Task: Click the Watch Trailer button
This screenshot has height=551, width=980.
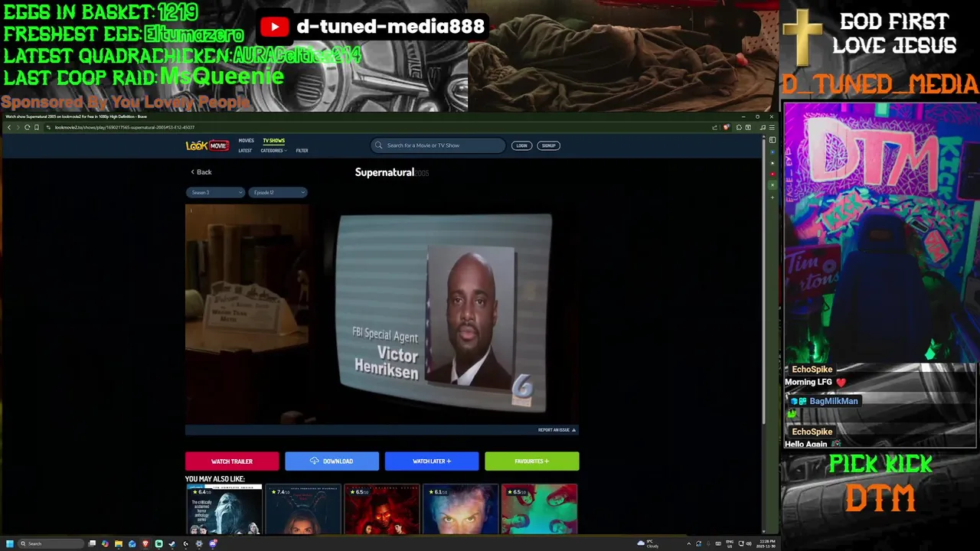Action: [232, 461]
